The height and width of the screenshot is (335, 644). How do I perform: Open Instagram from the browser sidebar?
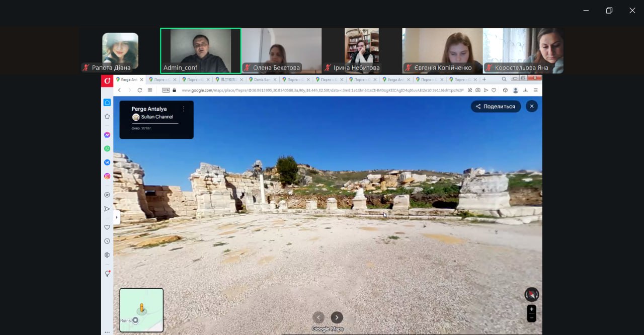click(x=107, y=176)
